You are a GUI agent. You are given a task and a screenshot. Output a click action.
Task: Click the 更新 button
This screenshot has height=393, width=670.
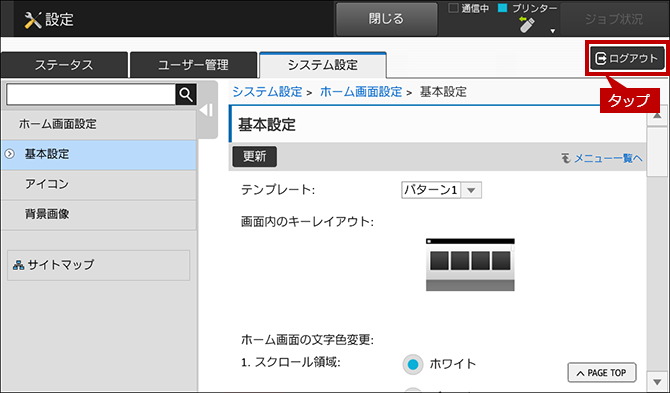255,157
